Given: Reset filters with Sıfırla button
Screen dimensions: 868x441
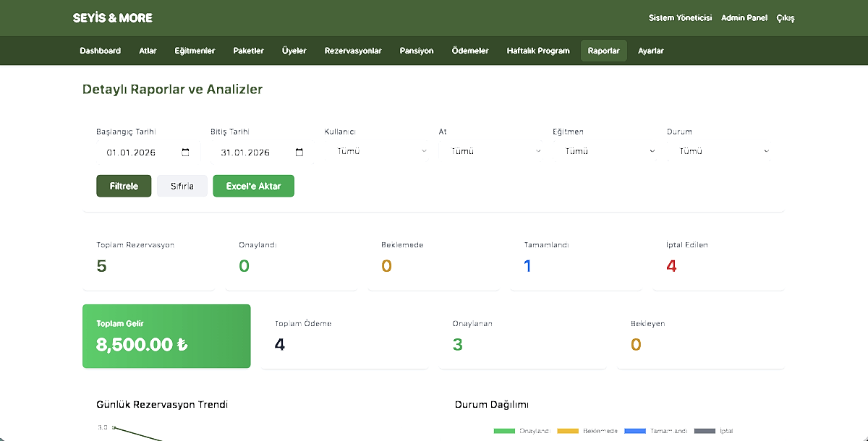Looking at the screenshot, I should (x=182, y=186).
